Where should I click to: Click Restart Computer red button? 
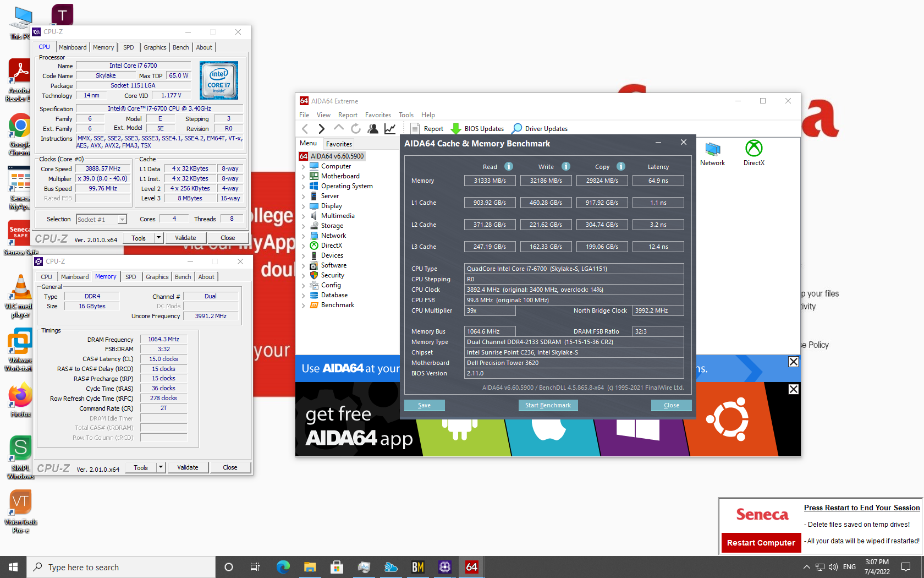pos(761,543)
